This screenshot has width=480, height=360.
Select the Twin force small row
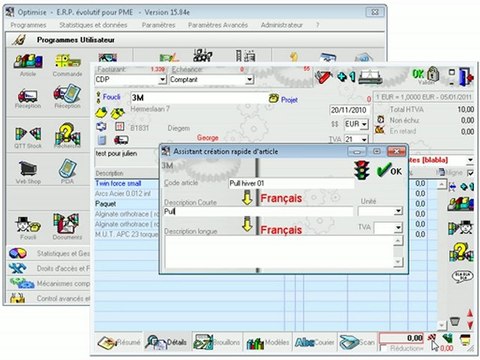click(x=127, y=183)
